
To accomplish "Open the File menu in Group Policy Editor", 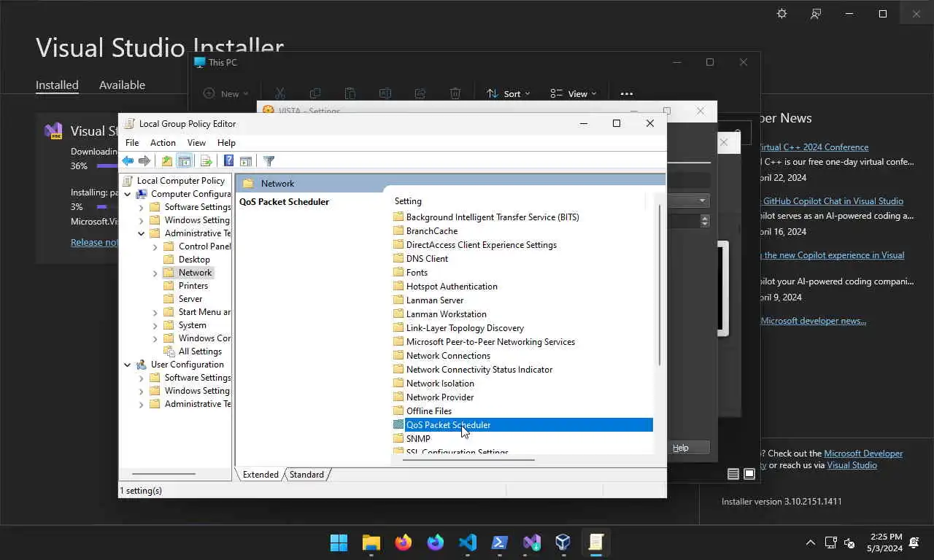I will [132, 143].
